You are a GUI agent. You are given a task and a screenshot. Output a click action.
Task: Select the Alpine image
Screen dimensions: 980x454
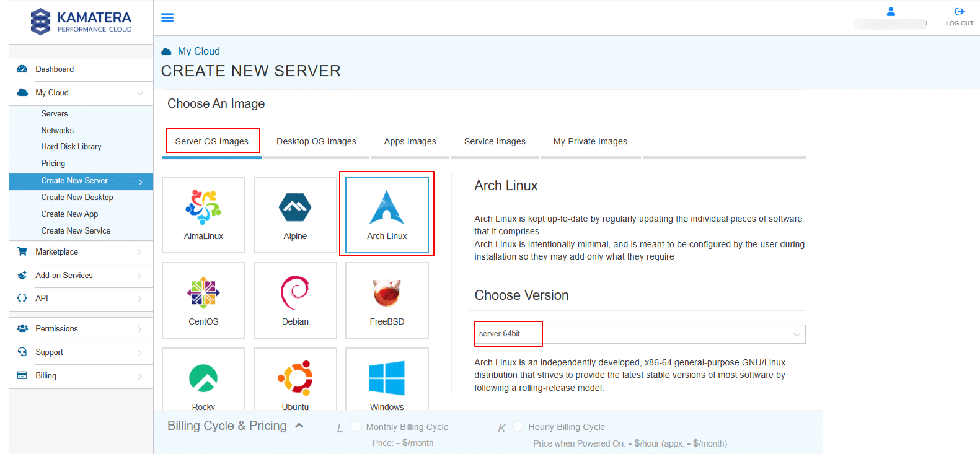[295, 215]
